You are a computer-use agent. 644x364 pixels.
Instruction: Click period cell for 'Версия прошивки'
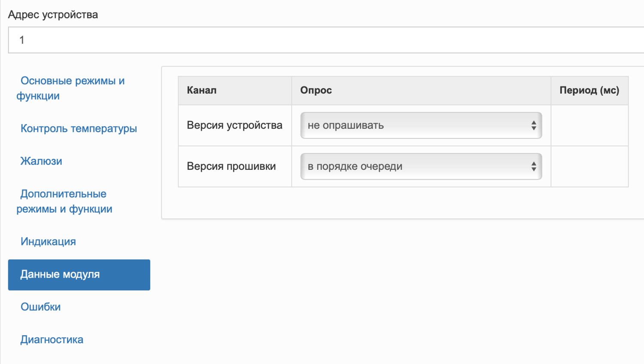[x=589, y=166]
